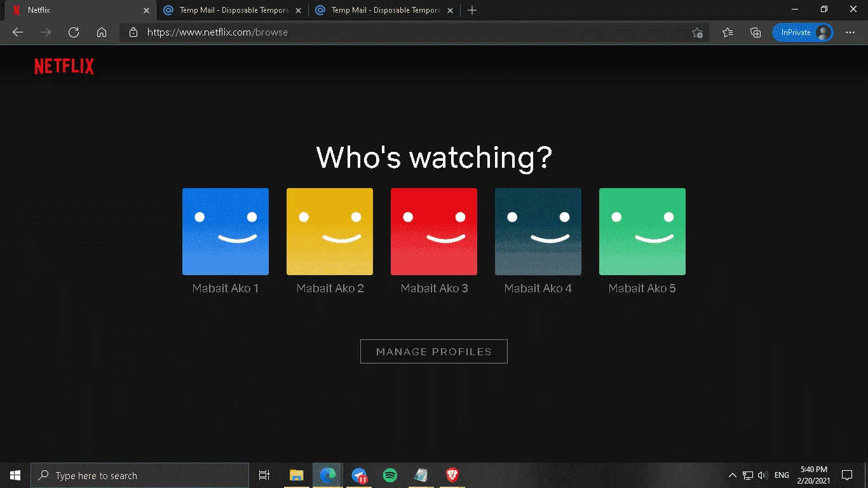The width and height of the screenshot is (868, 488).
Task: Select the blue Mabait Ako 1 profile avatar
Action: coord(226,231)
